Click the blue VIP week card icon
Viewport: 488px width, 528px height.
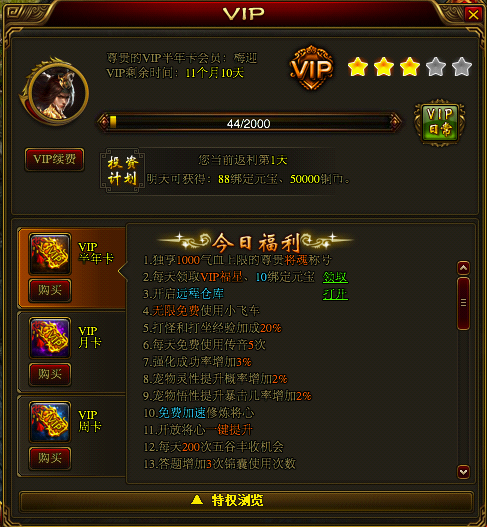tap(50, 422)
